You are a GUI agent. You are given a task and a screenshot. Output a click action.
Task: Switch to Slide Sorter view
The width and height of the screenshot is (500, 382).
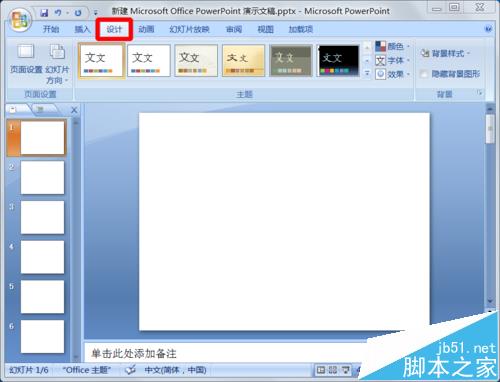[x=333, y=370]
